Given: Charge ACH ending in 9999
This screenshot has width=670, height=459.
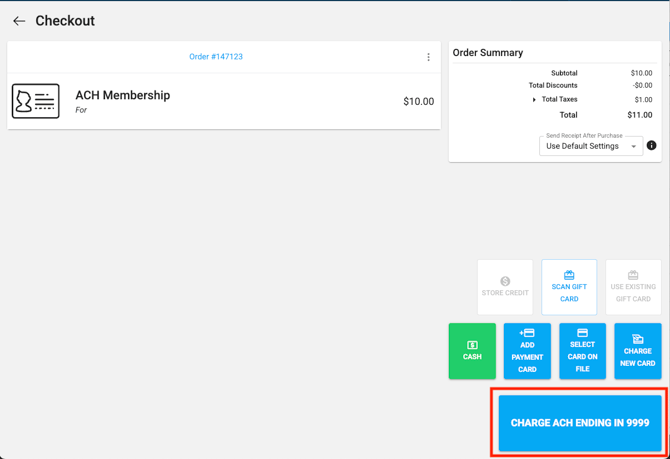Looking at the screenshot, I should [580, 423].
